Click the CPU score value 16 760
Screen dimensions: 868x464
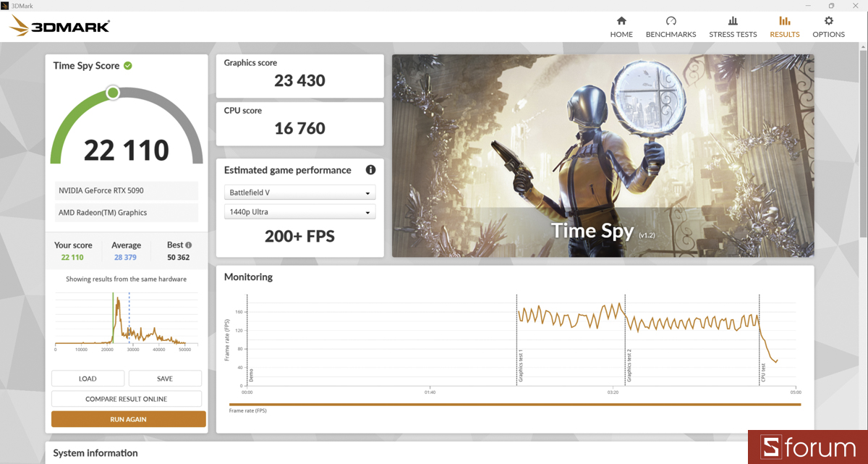(299, 128)
